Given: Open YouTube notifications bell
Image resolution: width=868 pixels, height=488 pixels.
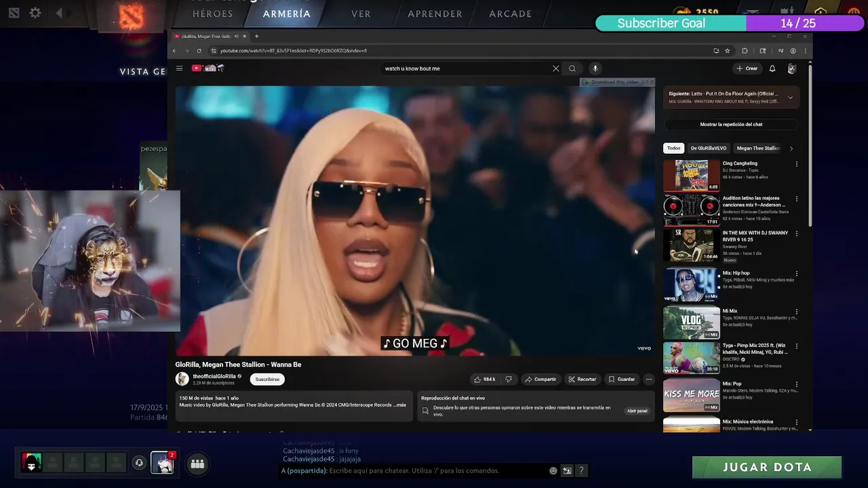Looking at the screenshot, I should pos(772,68).
